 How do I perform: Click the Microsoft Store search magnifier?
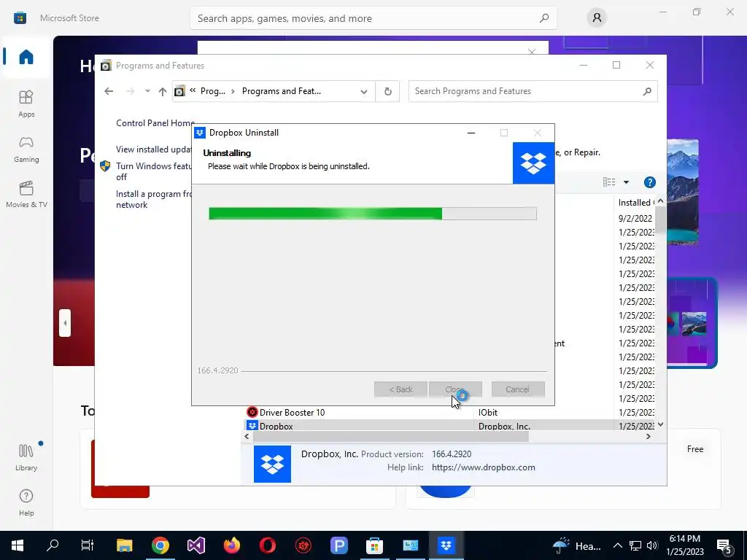click(543, 18)
